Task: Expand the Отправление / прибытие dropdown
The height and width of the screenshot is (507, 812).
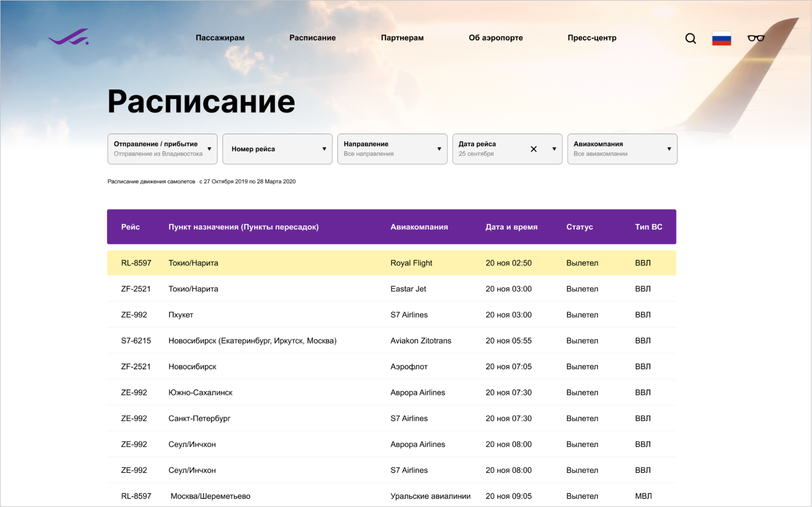Action: pyautogui.click(x=162, y=149)
